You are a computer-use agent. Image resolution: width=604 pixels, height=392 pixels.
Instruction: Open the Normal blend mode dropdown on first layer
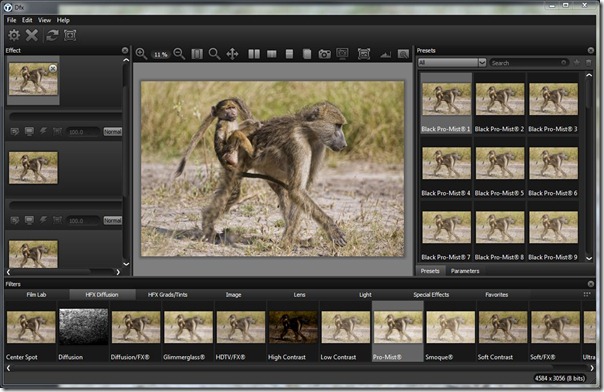[x=112, y=132]
